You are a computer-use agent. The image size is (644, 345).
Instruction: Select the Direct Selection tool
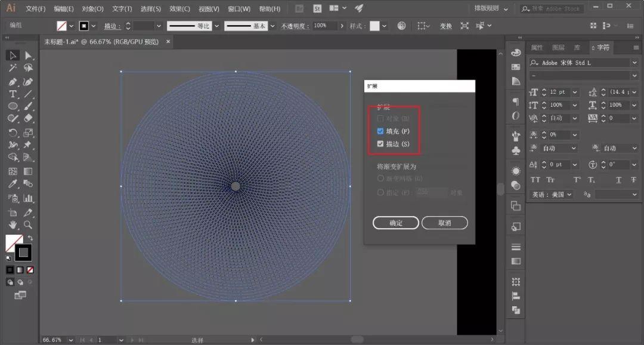pyautogui.click(x=28, y=55)
